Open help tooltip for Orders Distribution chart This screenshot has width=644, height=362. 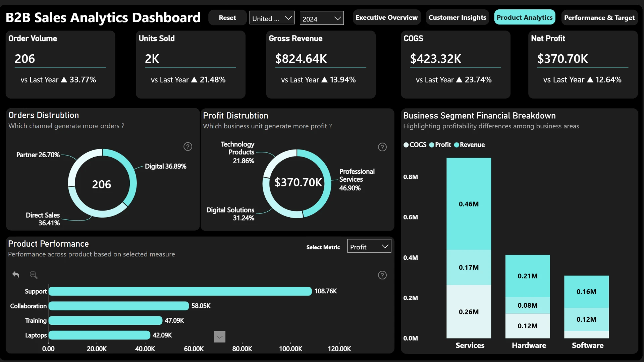pyautogui.click(x=188, y=146)
